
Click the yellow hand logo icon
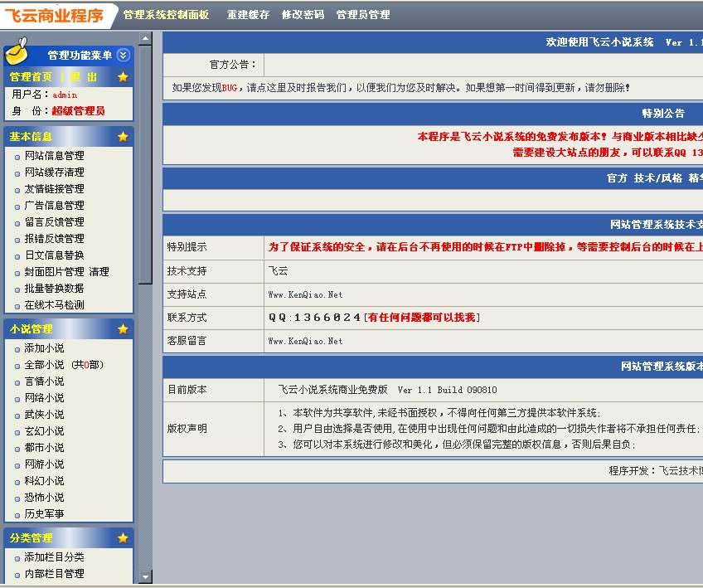pos(17,51)
